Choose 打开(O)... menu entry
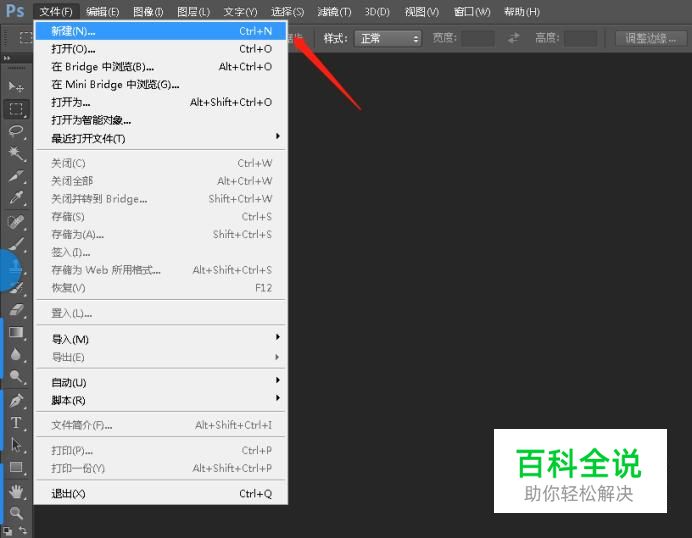Screen dimensions: 692x538 tap(161, 49)
